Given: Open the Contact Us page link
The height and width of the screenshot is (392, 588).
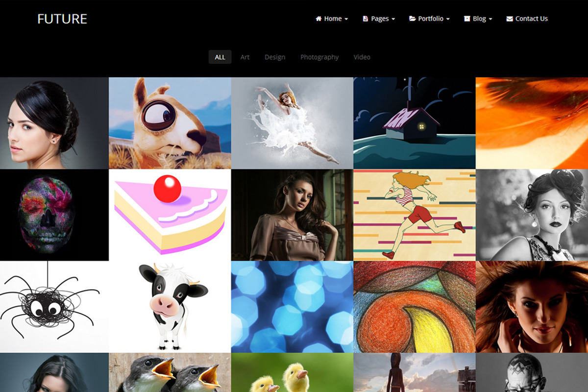Looking at the screenshot, I should [x=531, y=19].
